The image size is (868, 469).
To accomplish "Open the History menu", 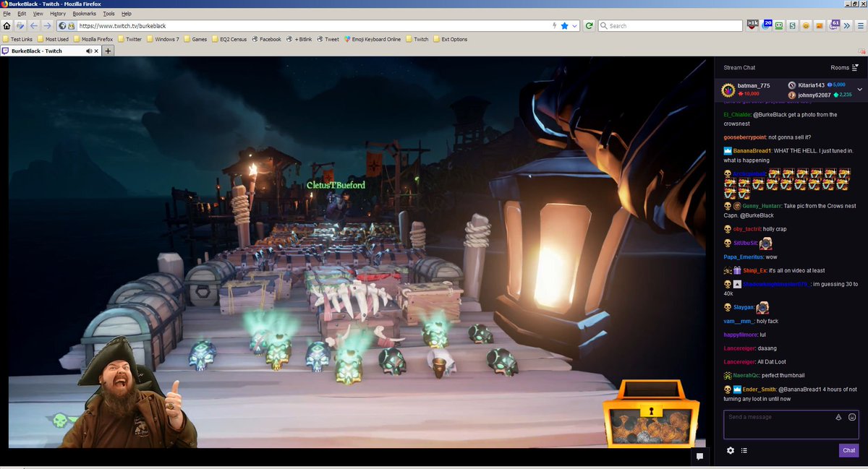I will [x=58, y=14].
